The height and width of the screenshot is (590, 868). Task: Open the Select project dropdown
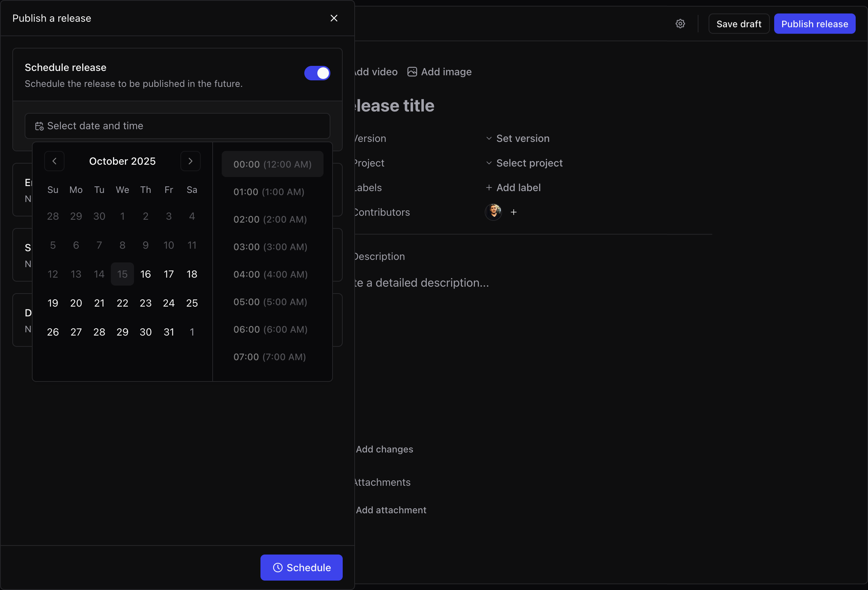pyautogui.click(x=529, y=163)
